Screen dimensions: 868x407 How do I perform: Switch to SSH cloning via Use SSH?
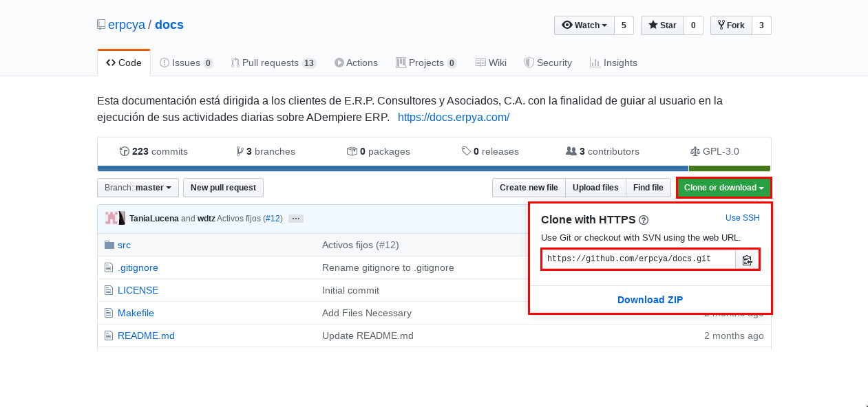[742, 217]
